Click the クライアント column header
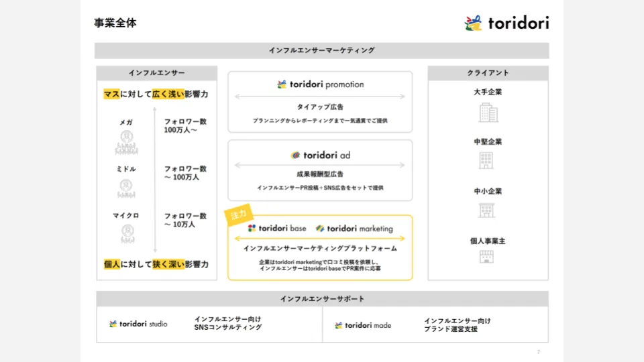The image size is (644, 362). click(488, 73)
